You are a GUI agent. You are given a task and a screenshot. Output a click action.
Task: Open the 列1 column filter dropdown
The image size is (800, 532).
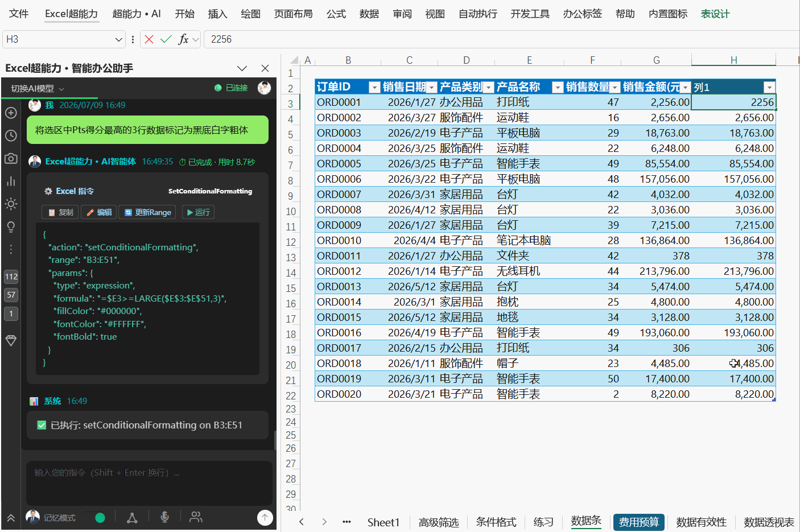(x=769, y=87)
